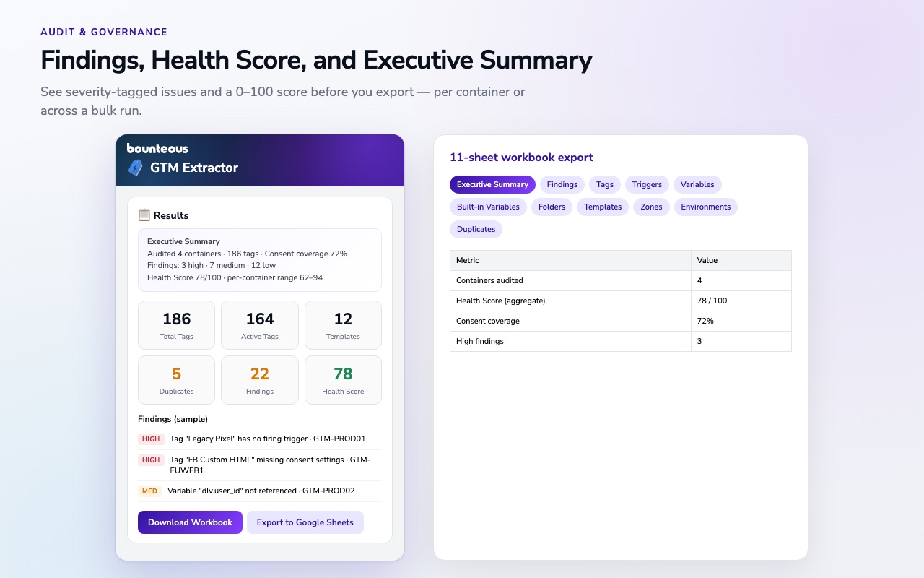
Task: Click the Containers audited value 4
Action: click(x=741, y=280)
